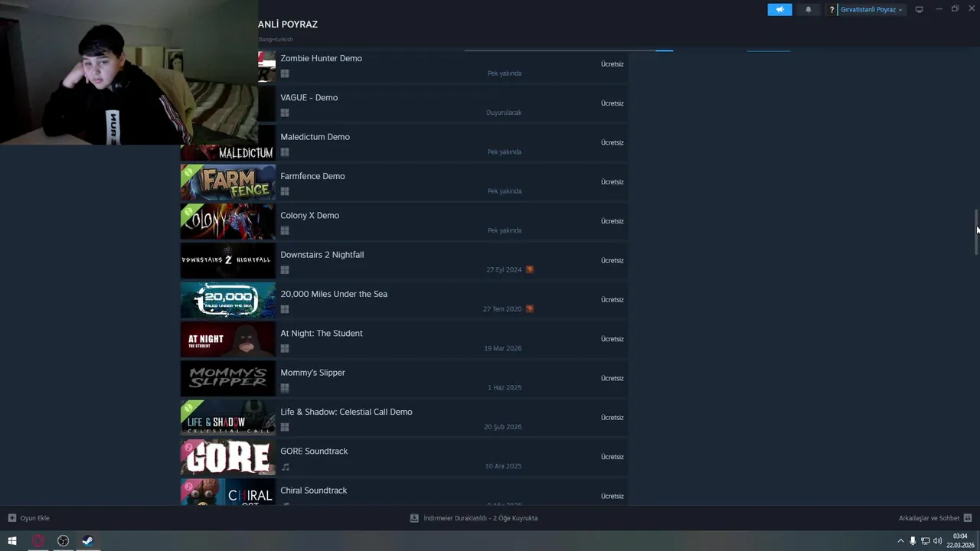Click review icon beside 27 Tem 2020 date
The width and height of the screenshot is (980, 551).
pos(529,309)
